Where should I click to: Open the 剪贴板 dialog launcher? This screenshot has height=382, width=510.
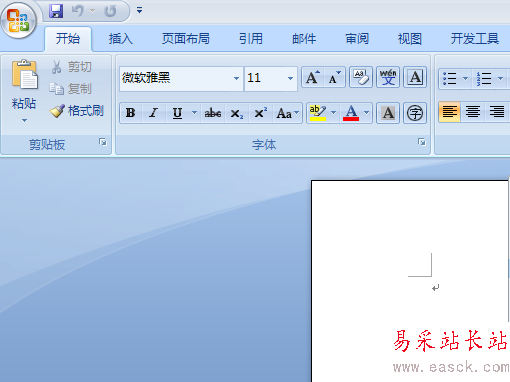[103, 142]
